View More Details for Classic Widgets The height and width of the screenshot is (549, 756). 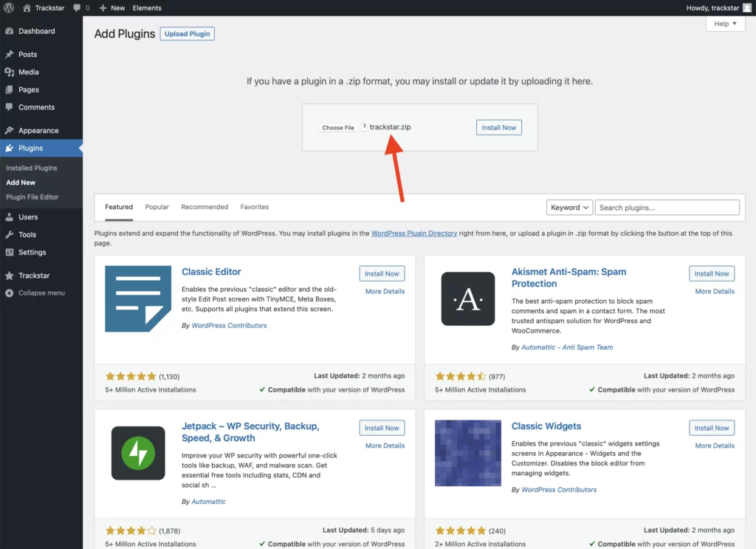[715, 446]
